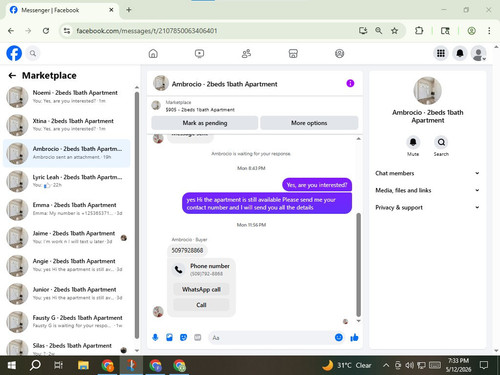This screenshot has height=375, width=500.
Task: Open the notifications bell
Action: point(460,53)
